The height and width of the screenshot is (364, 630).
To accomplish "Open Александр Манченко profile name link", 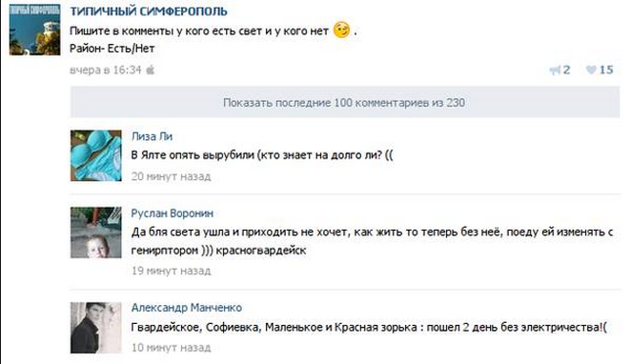I will [x=187, y=308].
